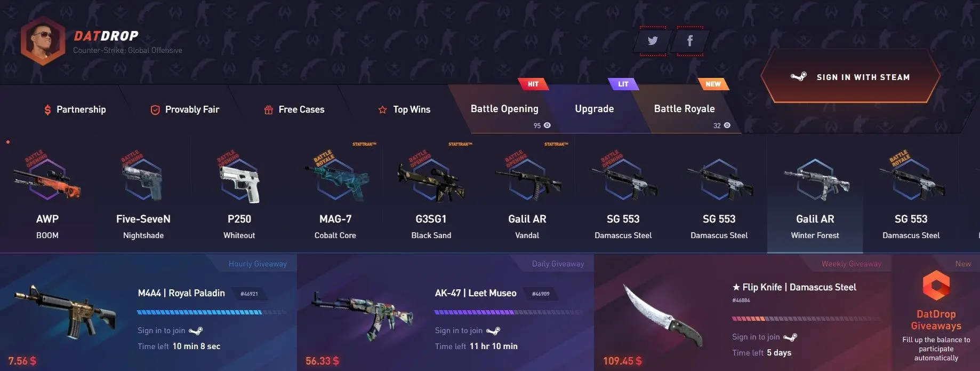Click the DatDrop Giveaways orange logo
The height and width of the screenshot is (371, 980).
pyautogui.click(x=936, y=285)
